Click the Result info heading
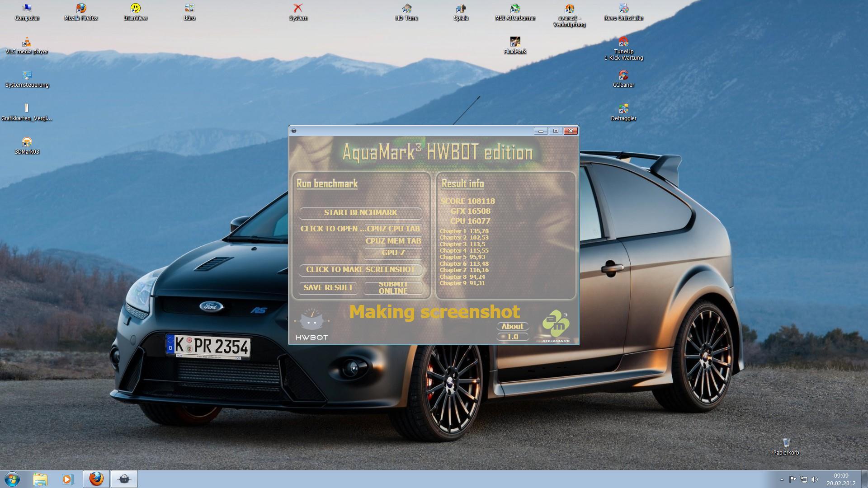The width and height of the screenshot is (868, 488). [462, 183]
